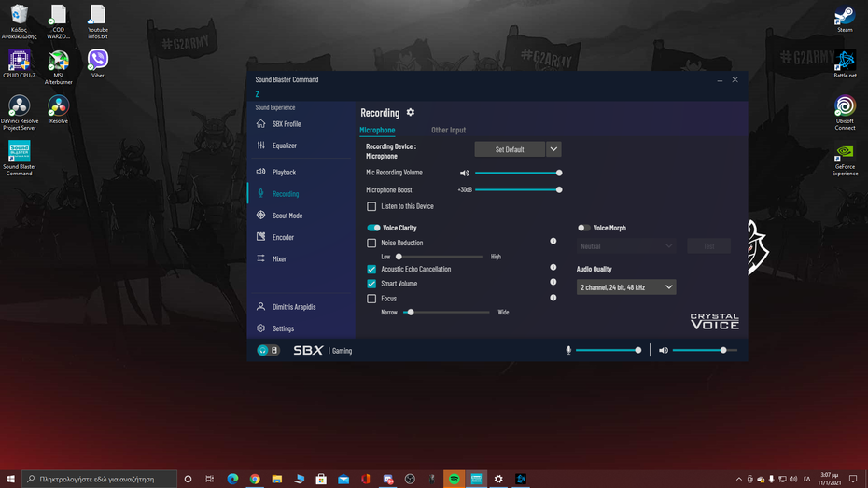Mute mic using the Mic Recording Volume speaker icon
Image resolution: width=868 pixels, height=488 pixels.
[465, 173]
